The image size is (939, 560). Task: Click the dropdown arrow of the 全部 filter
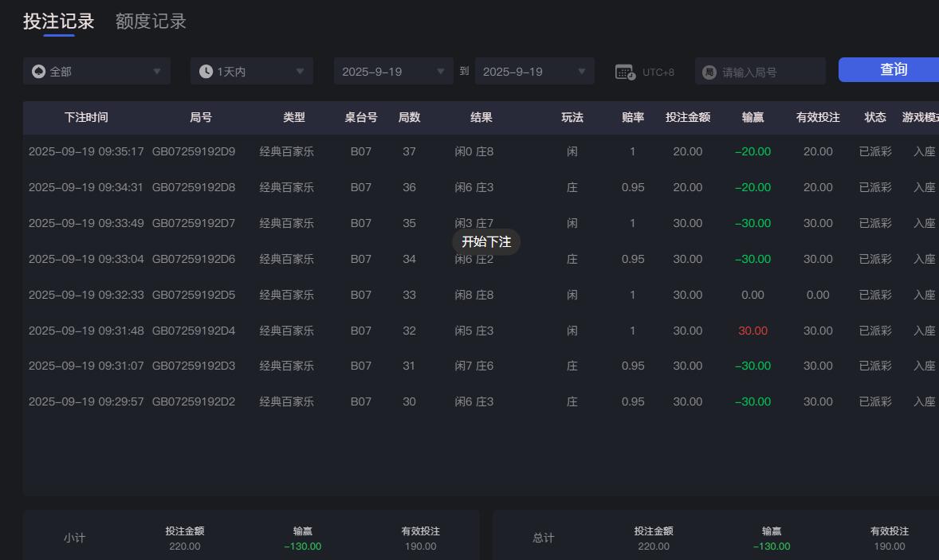coord(157,71)
